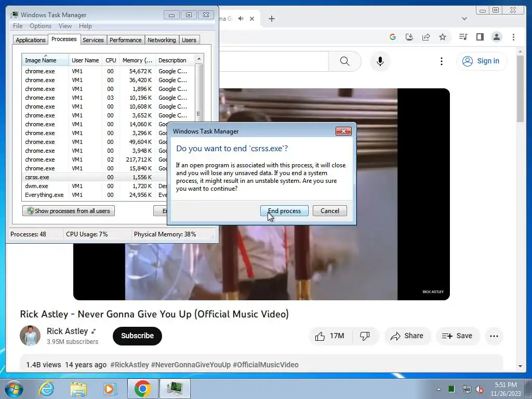
Task: Open the Help menu in Task Manager
Action: [x=85, y=26]
